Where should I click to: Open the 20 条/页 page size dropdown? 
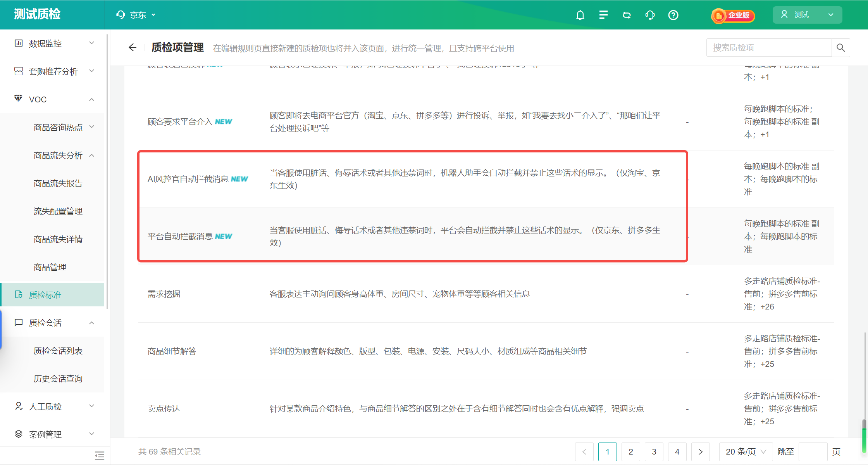coord(746,452)
